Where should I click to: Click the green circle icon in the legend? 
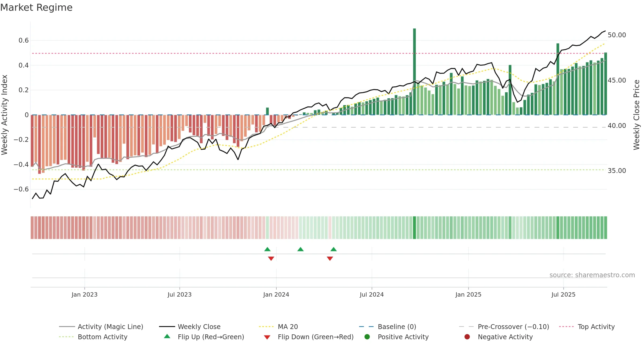pos(367,337)
